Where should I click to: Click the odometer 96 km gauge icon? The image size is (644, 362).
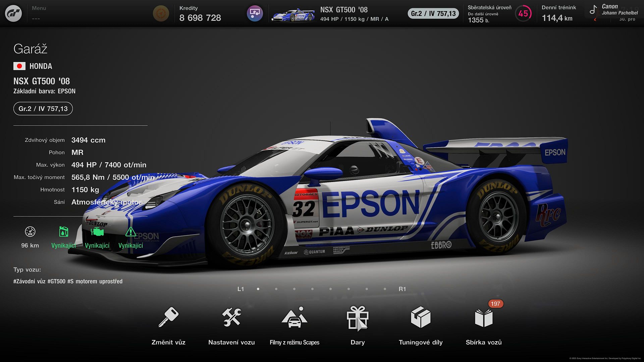30,232
